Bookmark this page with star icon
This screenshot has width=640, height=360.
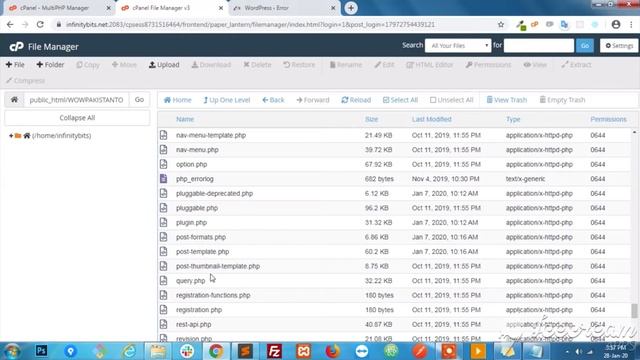pyautogui.click(x=501, y=24)
